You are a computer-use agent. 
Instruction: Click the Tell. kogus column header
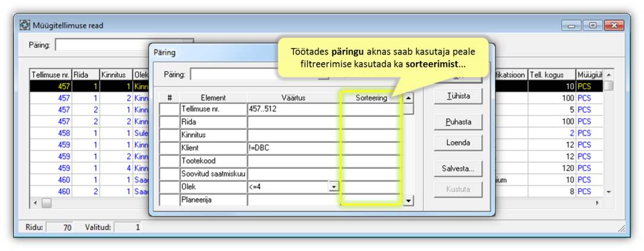[552, 75]
